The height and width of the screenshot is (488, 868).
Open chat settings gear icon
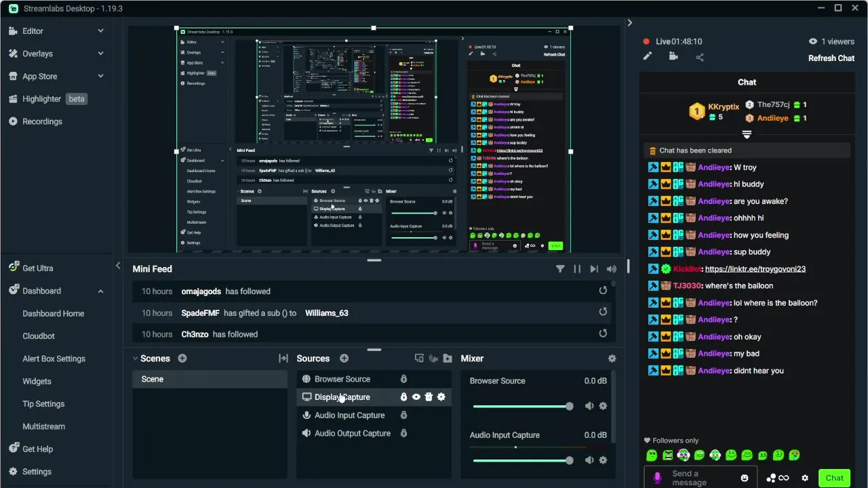805,478
